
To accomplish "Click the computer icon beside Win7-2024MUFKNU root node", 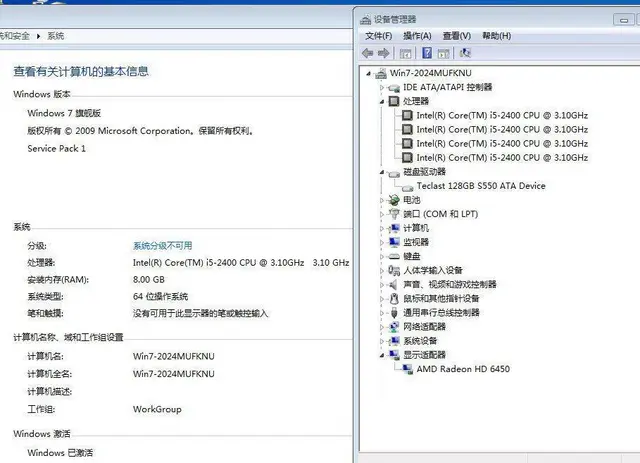I will pyautogui.click(x=381, y=73).
